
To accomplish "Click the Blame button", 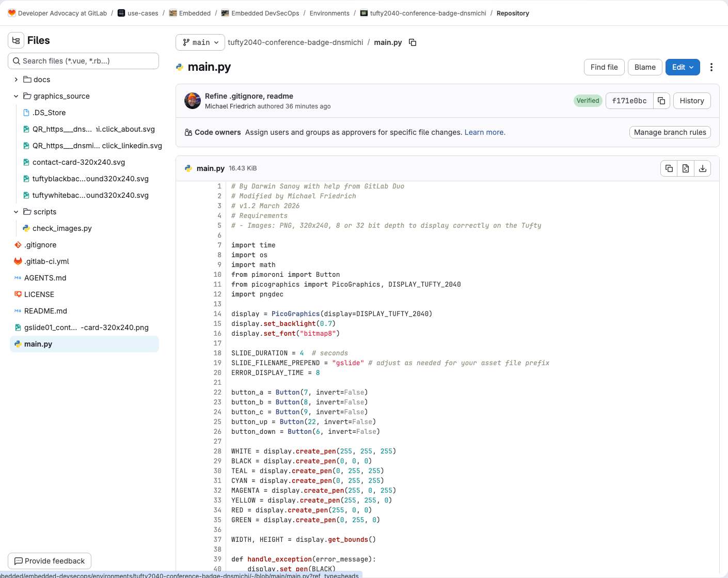I will 645,67.
